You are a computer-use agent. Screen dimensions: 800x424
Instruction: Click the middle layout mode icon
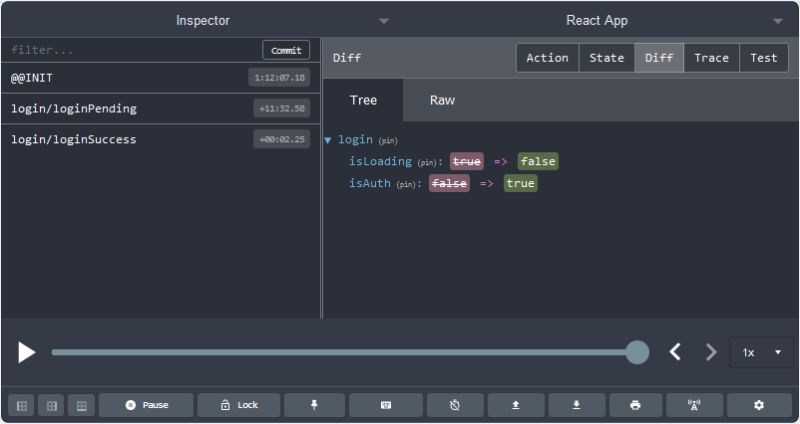pyautogui.click(x=52, y=406)
